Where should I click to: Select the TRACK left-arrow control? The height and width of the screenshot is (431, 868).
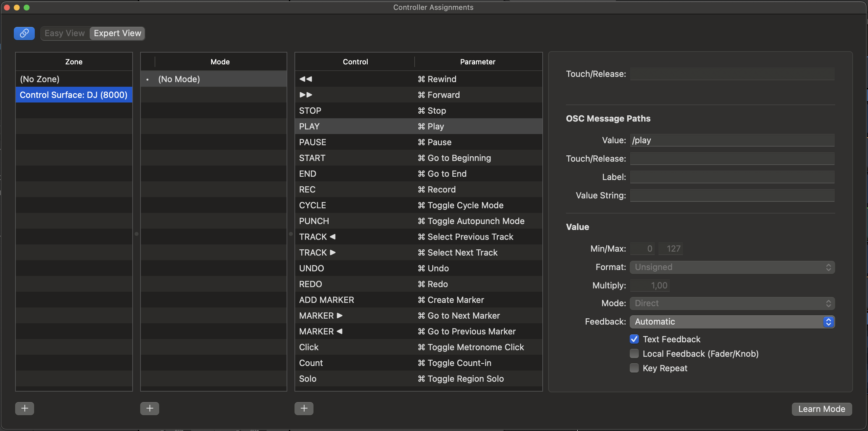pos(419,237)
